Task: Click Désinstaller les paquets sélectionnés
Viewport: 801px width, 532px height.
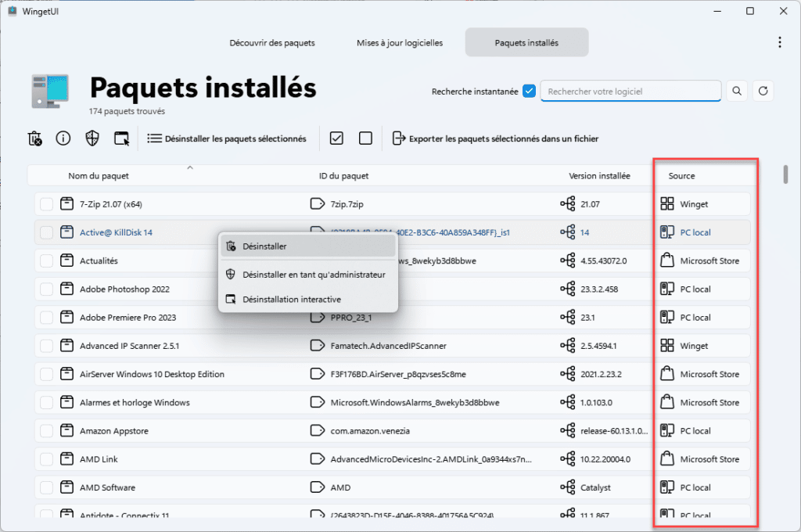Action: (227, 138)
